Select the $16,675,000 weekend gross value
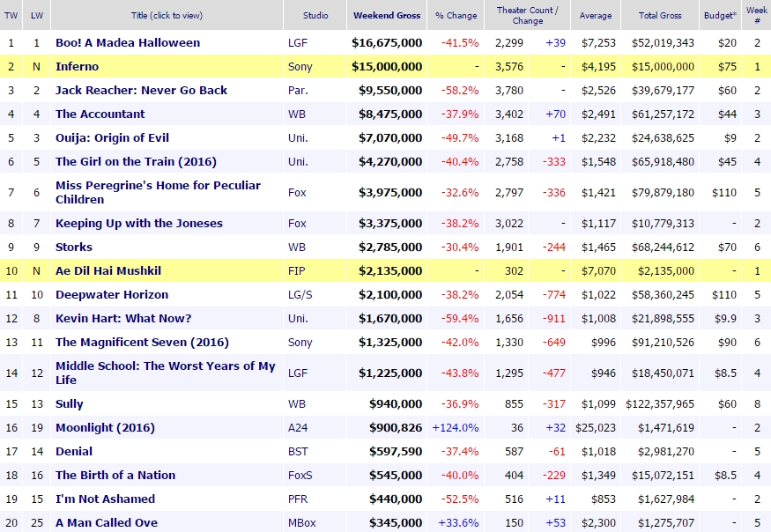771x532 pixels. [387, 43]
